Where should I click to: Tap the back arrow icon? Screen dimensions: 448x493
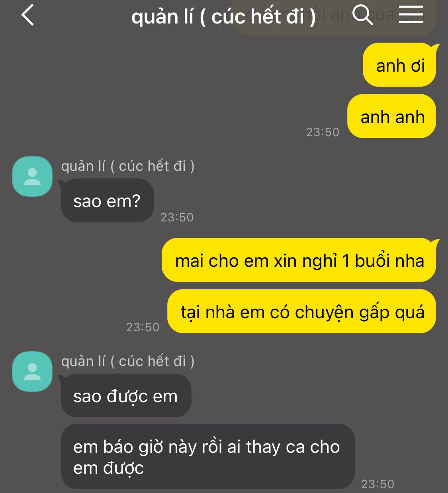coord(27,16)
